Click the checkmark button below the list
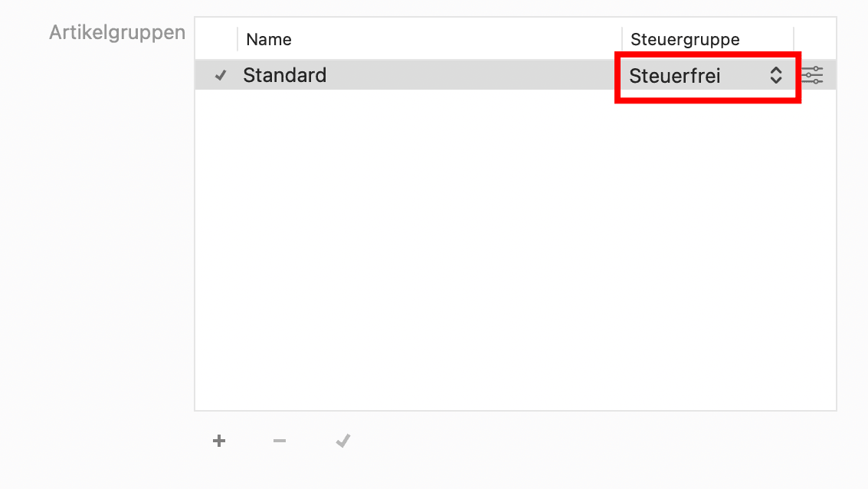This screenshot has height=489, width=868. coord(343,441)
